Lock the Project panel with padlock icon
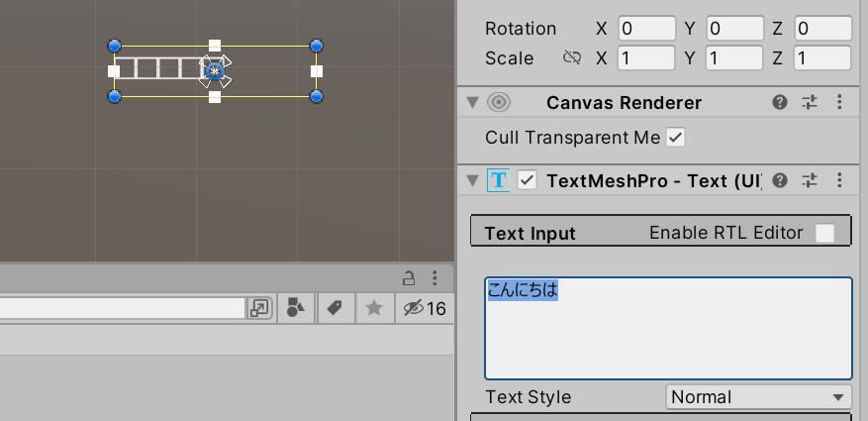Screen dimensions: 868x421 point(409,278)
